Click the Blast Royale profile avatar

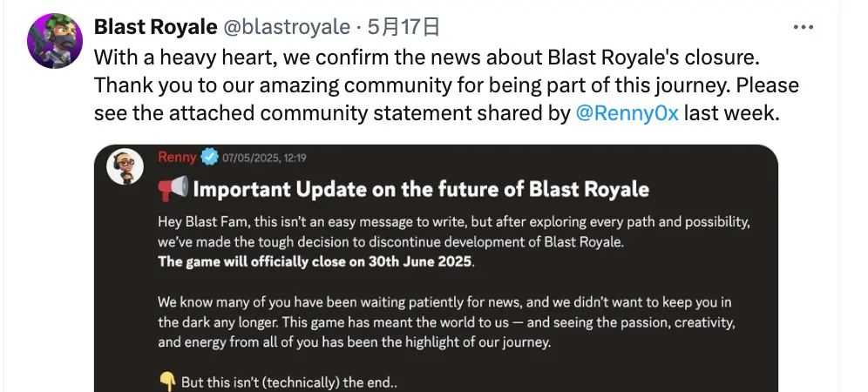pyautogui.click(x=55, y=41)
